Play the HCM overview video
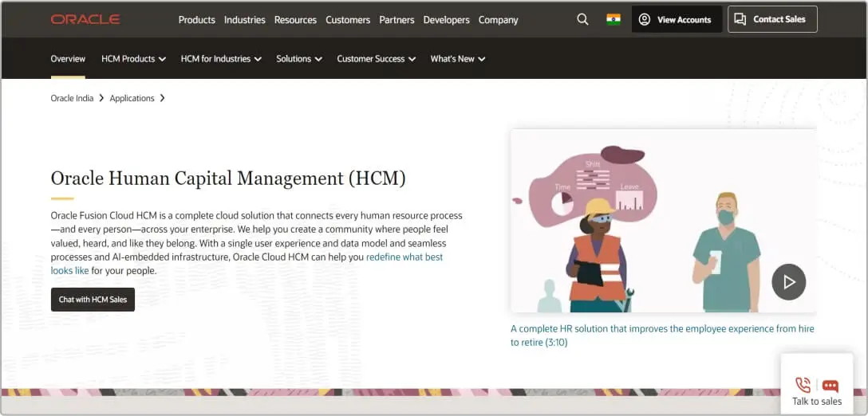The width and height of the screenshot is (868, 416). tap(788, 281)
